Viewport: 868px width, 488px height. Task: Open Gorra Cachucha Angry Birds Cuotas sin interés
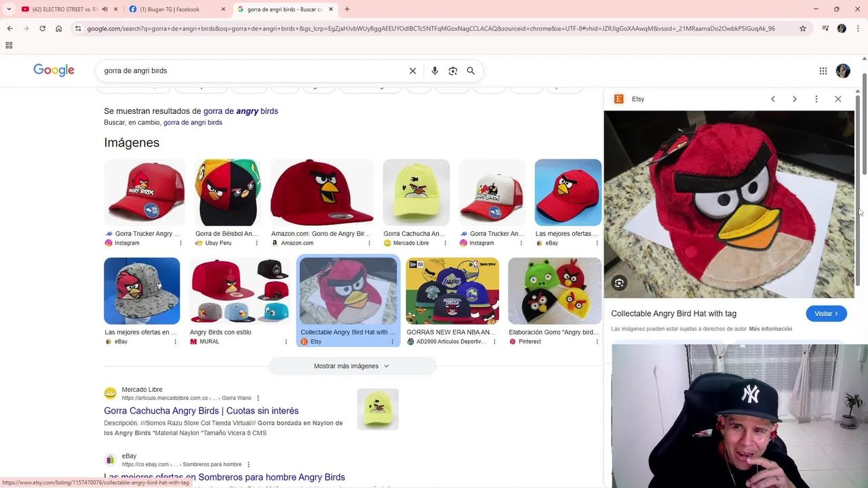point(201,411)
